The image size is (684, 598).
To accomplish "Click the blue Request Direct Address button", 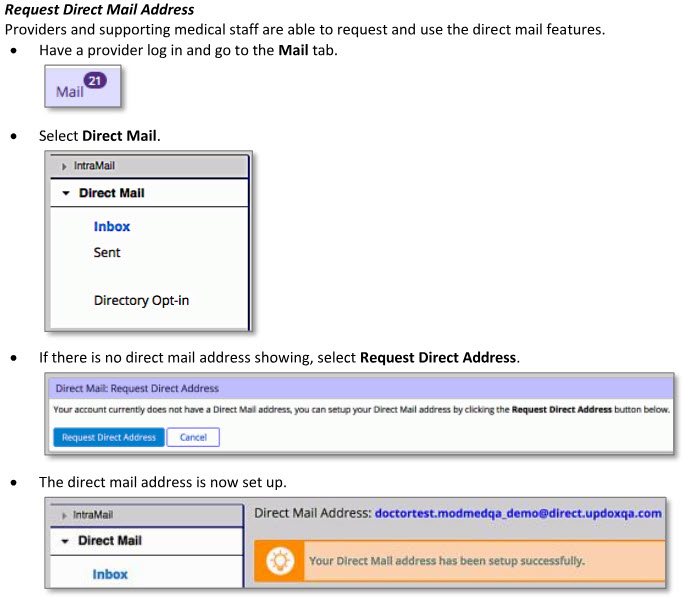I will point(109,437).
